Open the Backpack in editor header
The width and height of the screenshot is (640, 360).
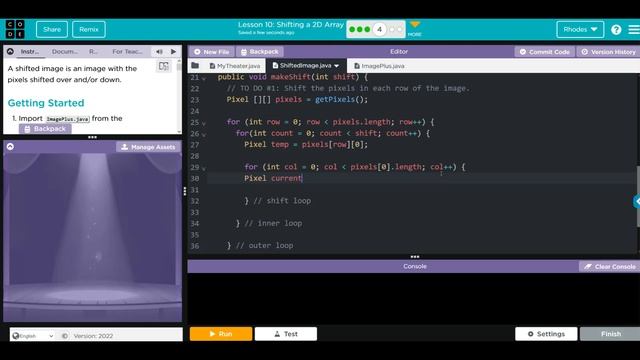(x=260, y=52)
